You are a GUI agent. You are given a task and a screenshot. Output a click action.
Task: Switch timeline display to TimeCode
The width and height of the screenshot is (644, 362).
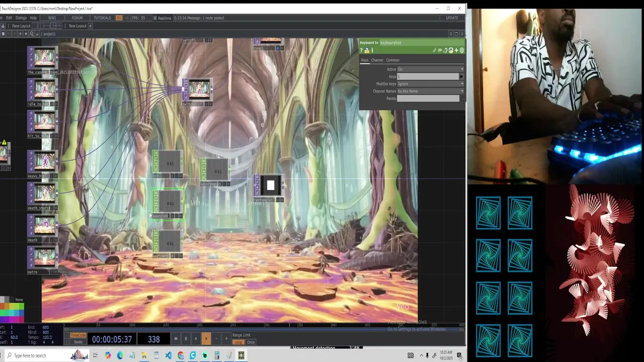[x=78, y=335]
